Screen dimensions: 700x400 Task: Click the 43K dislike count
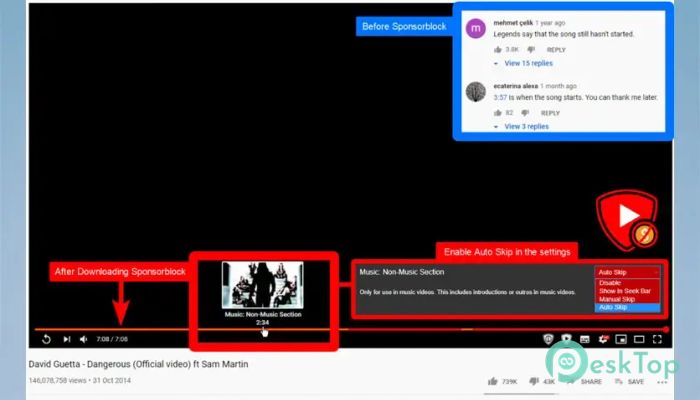point(549,382)
